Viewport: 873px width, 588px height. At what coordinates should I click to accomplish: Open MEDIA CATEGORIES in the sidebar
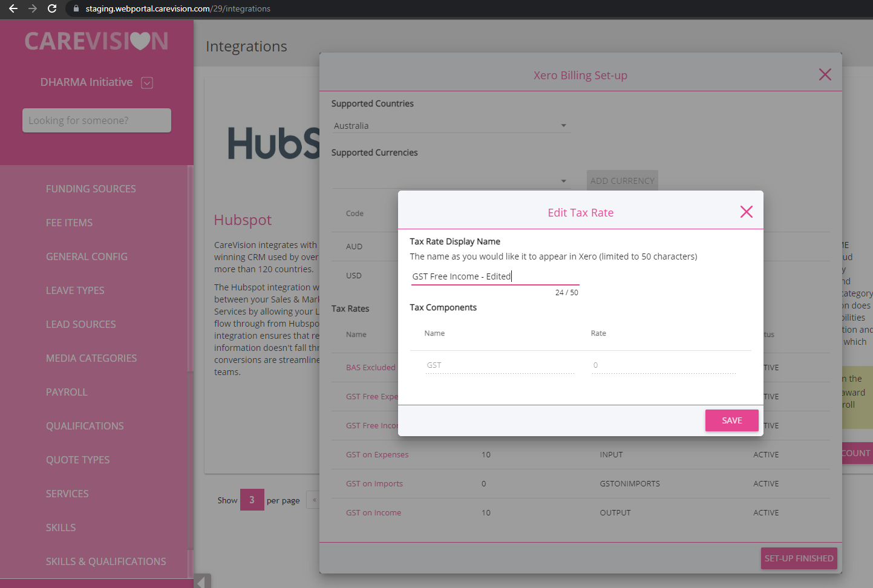[x=91, y=358]
